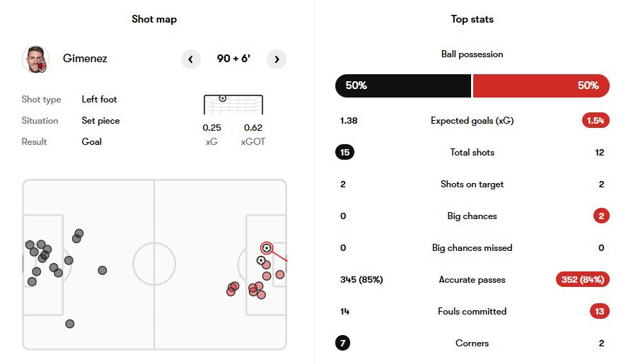Click the Expected goals (xG) label
The image size is (626, 364).
click(x=472, y=121)
